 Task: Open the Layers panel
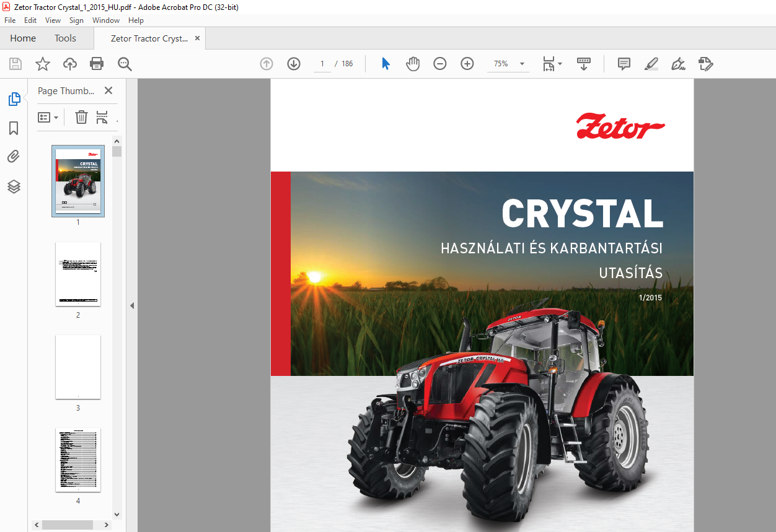tap(14, 186)
